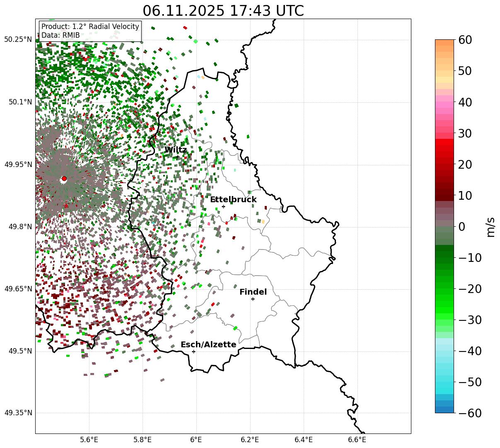Click the 50.1°N latitude tick label
Screen dimensions: 500x448
(x=20, y=102)
